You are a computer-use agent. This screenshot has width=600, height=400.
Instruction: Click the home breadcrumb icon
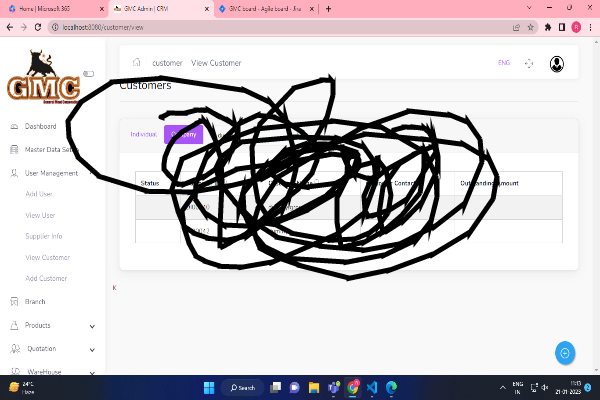(136, 63)
